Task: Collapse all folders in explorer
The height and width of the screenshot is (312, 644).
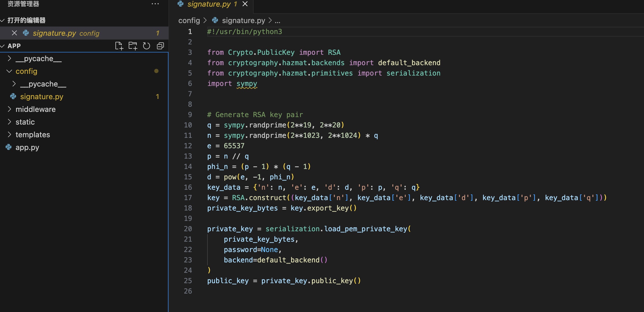Action: pos(160,46)
